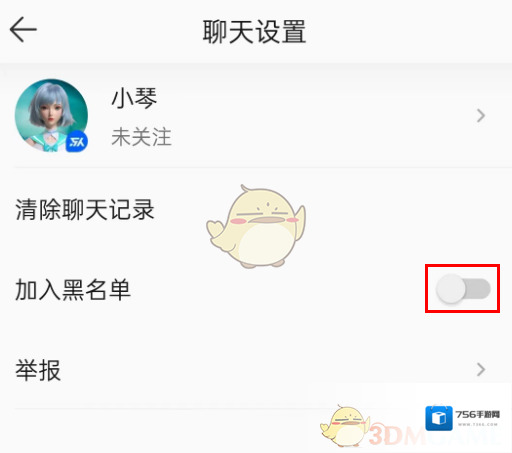Expand the 举报 row chevron
The image size is (512, 453).
click(480, 369)
